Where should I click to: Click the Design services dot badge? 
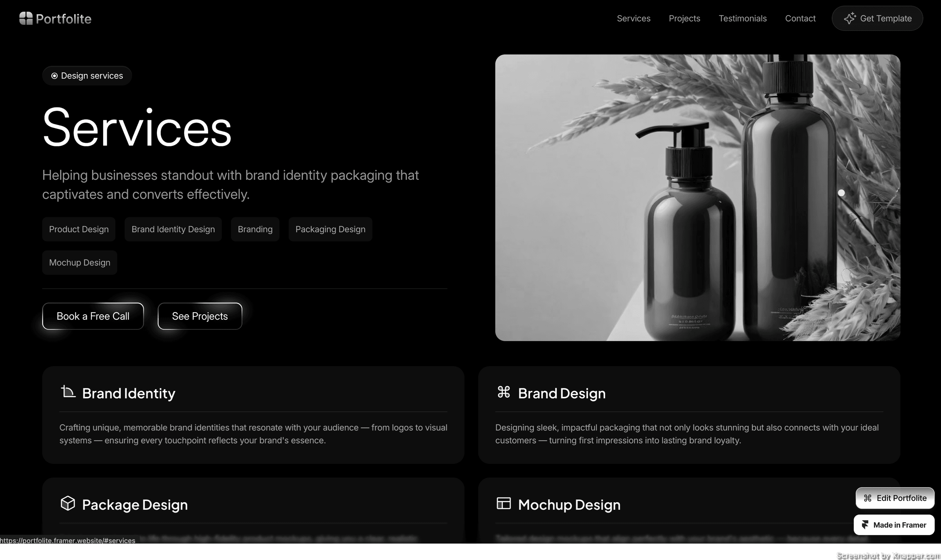point(87,76)
